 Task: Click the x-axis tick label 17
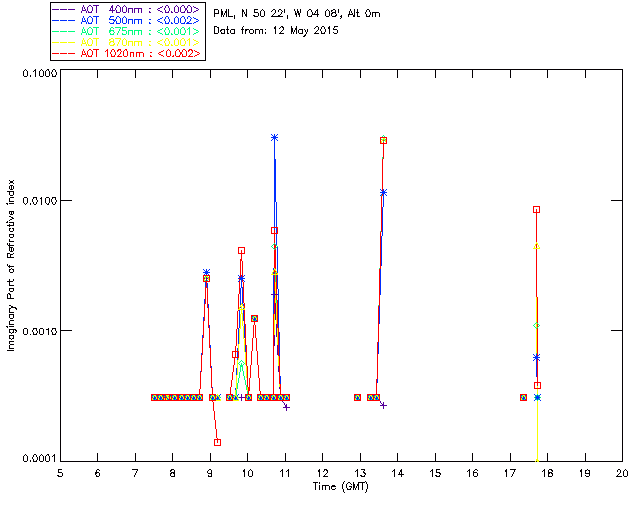(510, 473)
